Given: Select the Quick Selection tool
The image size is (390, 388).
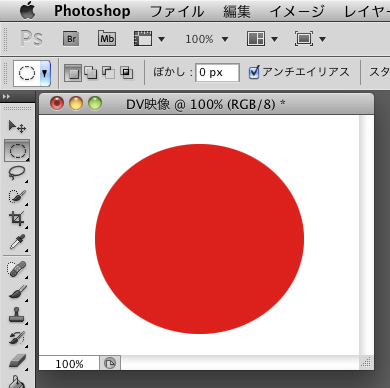Looking at the screenshot, I should 17,196.
